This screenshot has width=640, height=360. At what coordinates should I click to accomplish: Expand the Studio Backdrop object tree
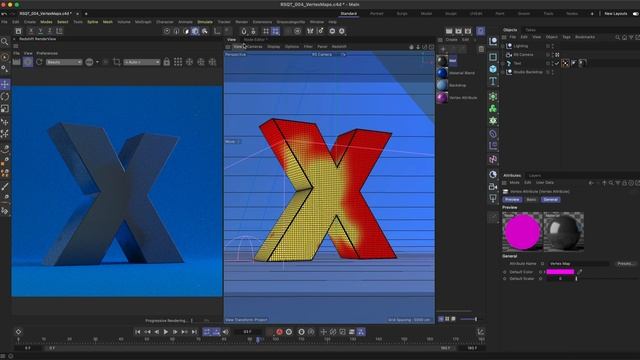click(x=503, y=72)
